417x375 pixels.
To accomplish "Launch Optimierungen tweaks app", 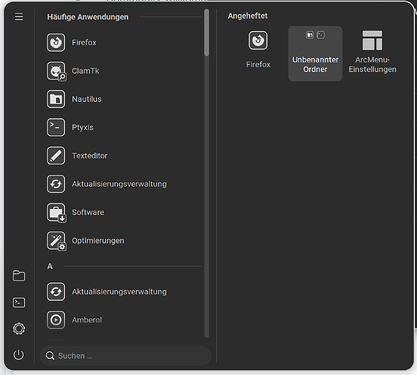I will coord(122,241).
